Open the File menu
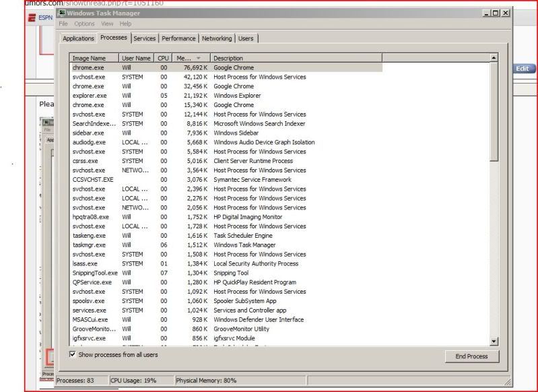The image size is (538, 392). click(63, 24)
